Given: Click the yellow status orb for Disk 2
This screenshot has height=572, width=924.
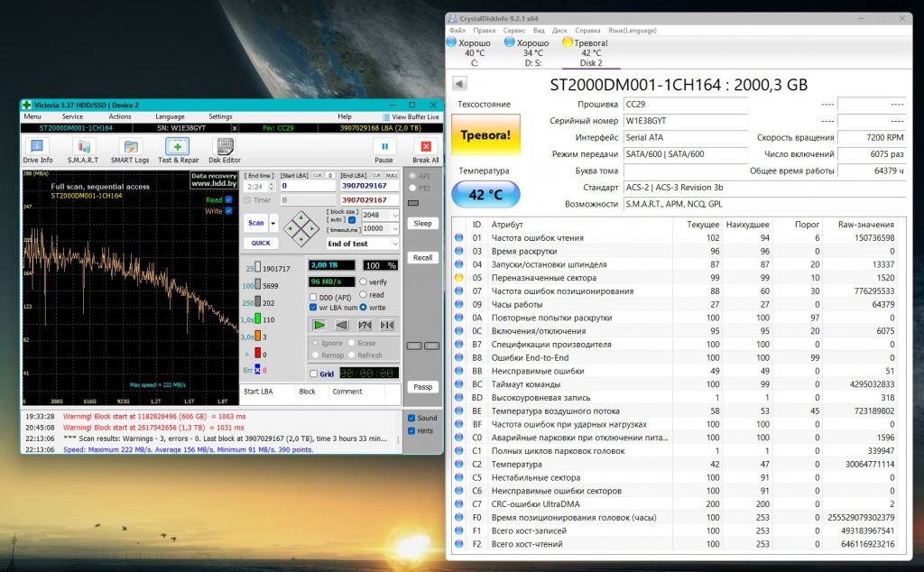Looking at the screenshot, I should point(568,42).
